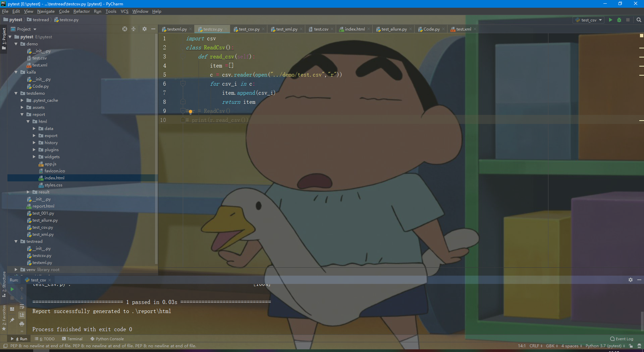
Task: Run test_csv from the main toolbar
Action: [x=610, y=20]
